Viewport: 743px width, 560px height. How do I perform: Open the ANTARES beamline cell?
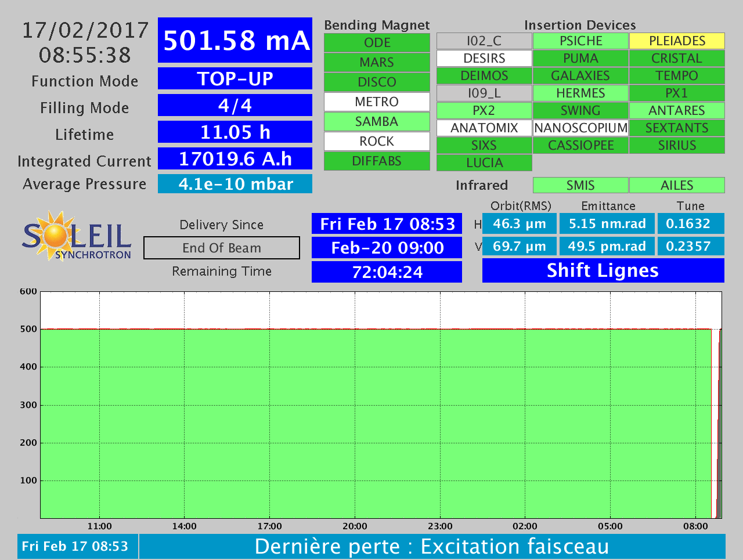tap(677, 111)
